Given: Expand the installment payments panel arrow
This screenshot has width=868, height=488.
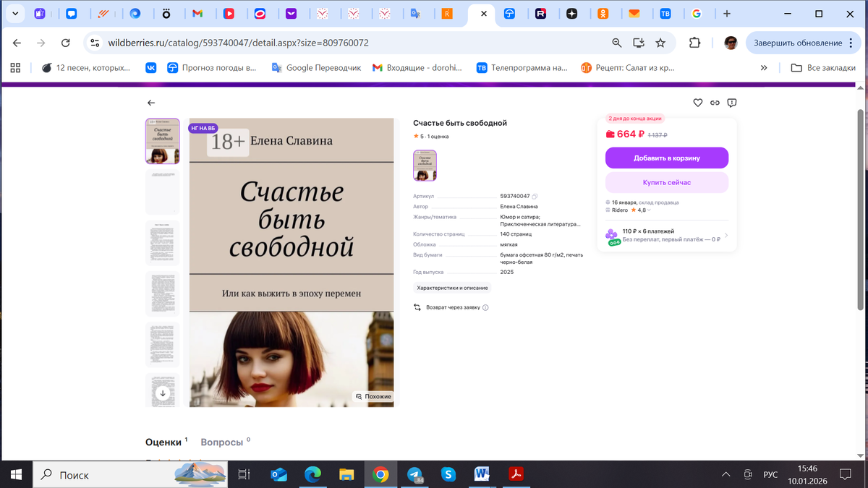Looking at the screenshot, I should point(727,236).
